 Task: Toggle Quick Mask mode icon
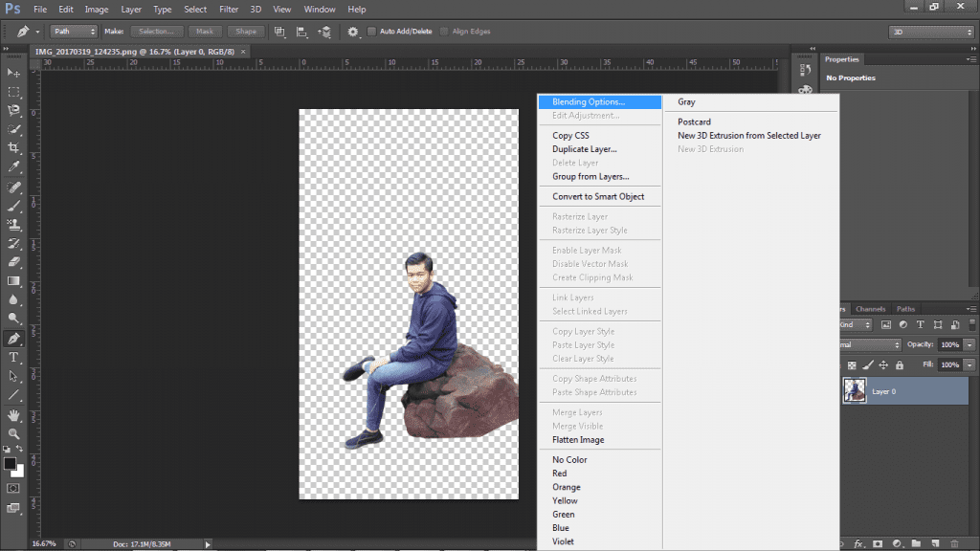(x=13, y=488)
